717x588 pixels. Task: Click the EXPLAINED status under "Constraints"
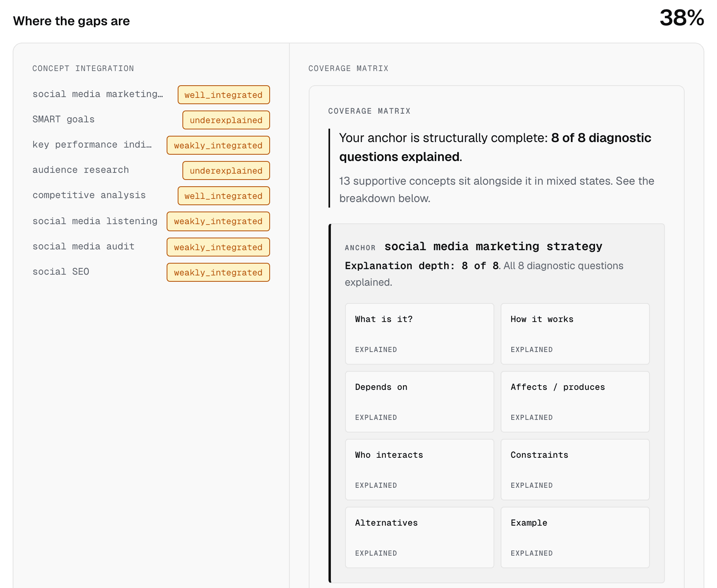pos(531,485)
